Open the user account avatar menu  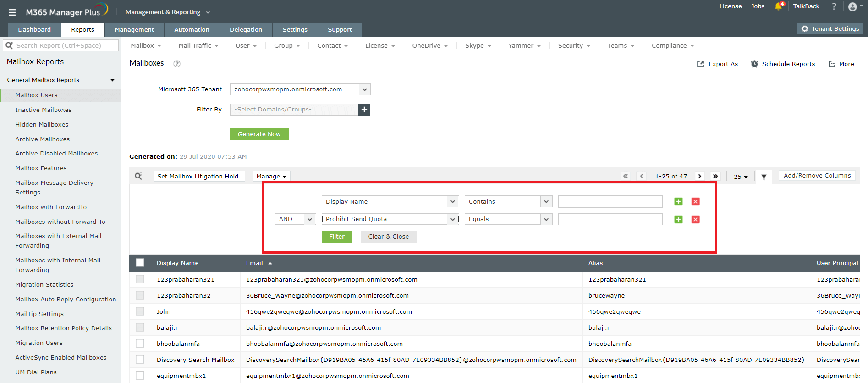pos(852,6)
